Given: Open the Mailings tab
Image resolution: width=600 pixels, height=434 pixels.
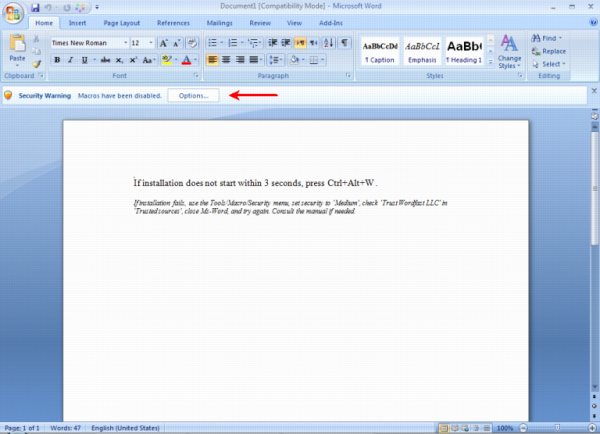Looking at the screenshot, I should [219, 22].
